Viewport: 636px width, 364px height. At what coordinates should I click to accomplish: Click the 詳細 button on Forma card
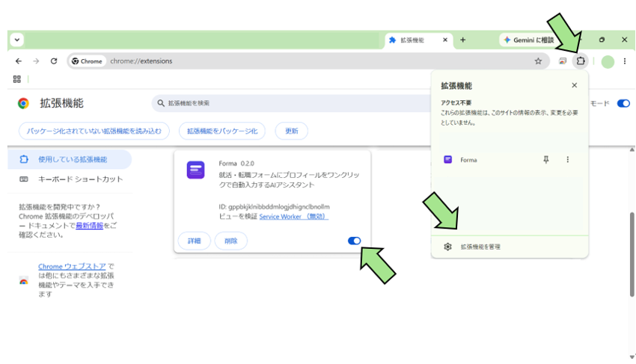pyautogui.click(x=195, y=241)
